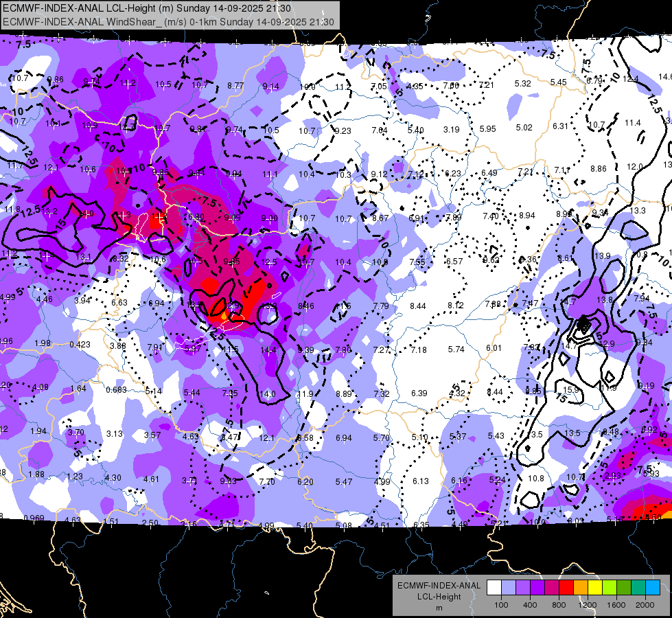Click the legend text "LCL-Height"
This screenshot has height=618, width=672.
(439, 597)
